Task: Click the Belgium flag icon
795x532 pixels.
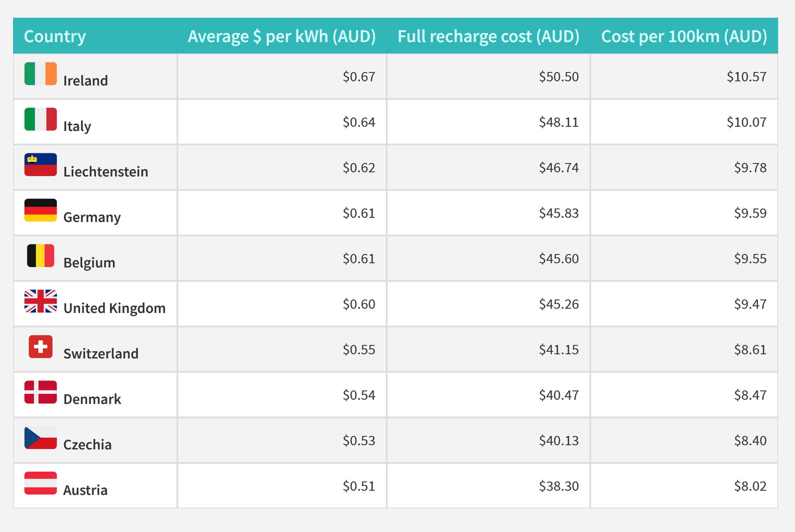Action: click(40, 255)
